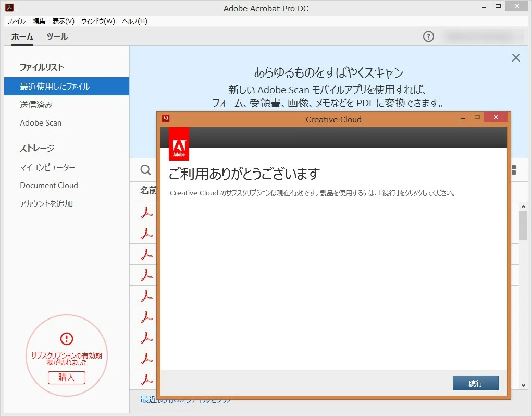This screenshot has width=532, height=417.
Task: Open the ファイル menu
Action: click(x=16, y=21)
